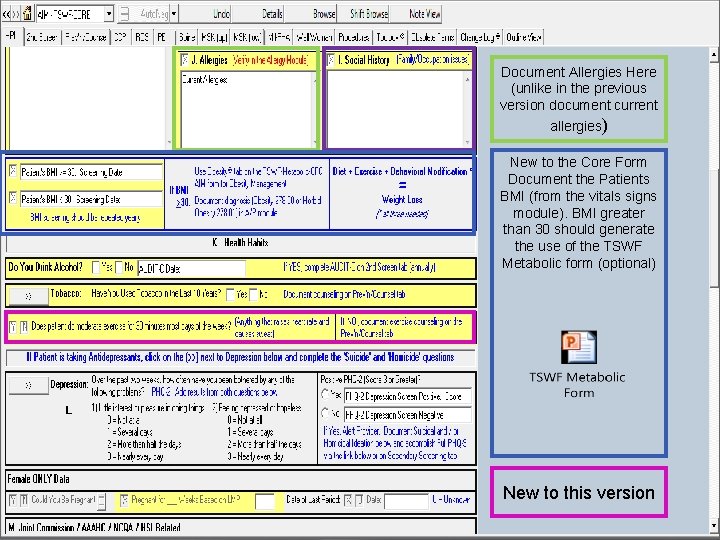Image resolution: width=720 pixels, height=540 pixels.
Task: Click the pregnant weeks input box
Action: click(264, 501)
